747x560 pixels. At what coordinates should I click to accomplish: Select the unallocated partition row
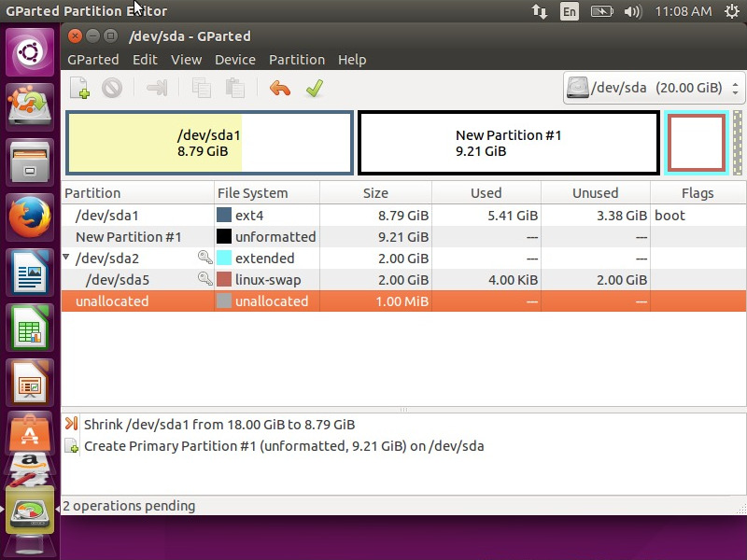pyautogui.click(x=403, y=301)
